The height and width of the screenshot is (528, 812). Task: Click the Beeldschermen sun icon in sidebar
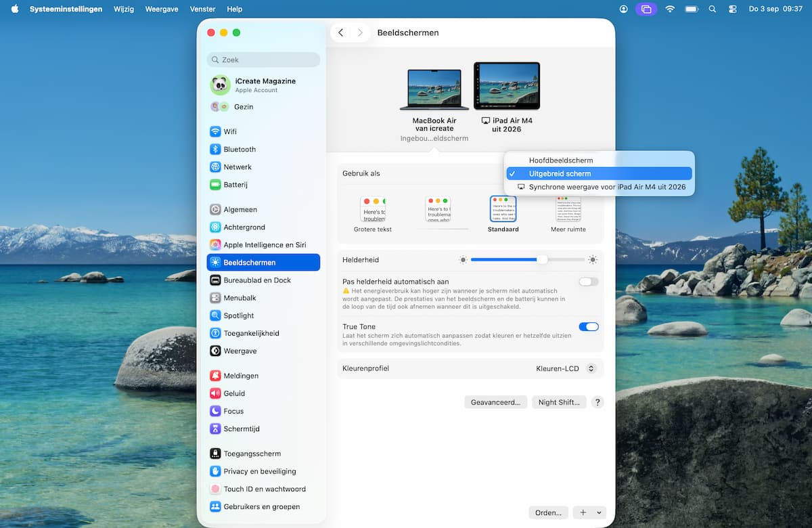click(x=215, y=262)
